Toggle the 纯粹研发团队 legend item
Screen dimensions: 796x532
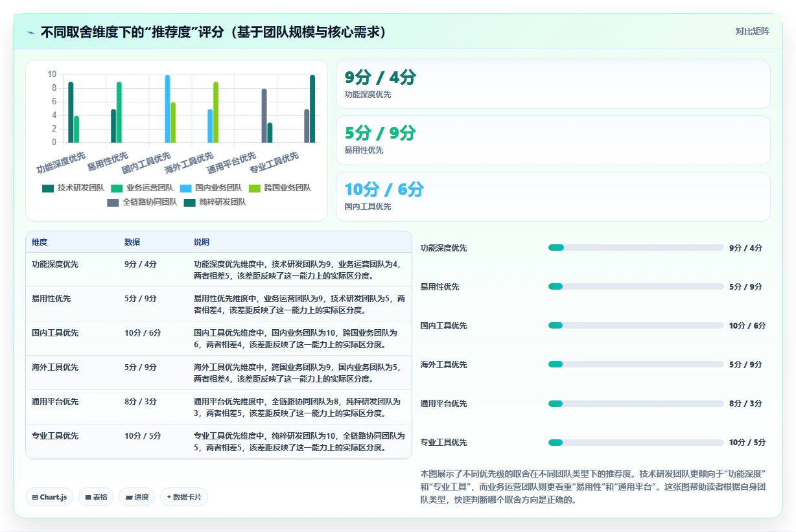coord(215,202)
